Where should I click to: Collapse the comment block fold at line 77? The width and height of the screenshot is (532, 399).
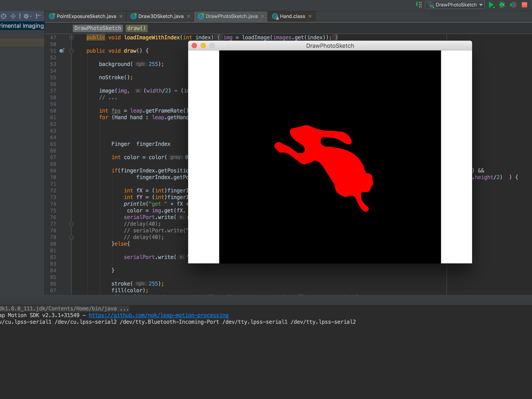pos(71,224)
